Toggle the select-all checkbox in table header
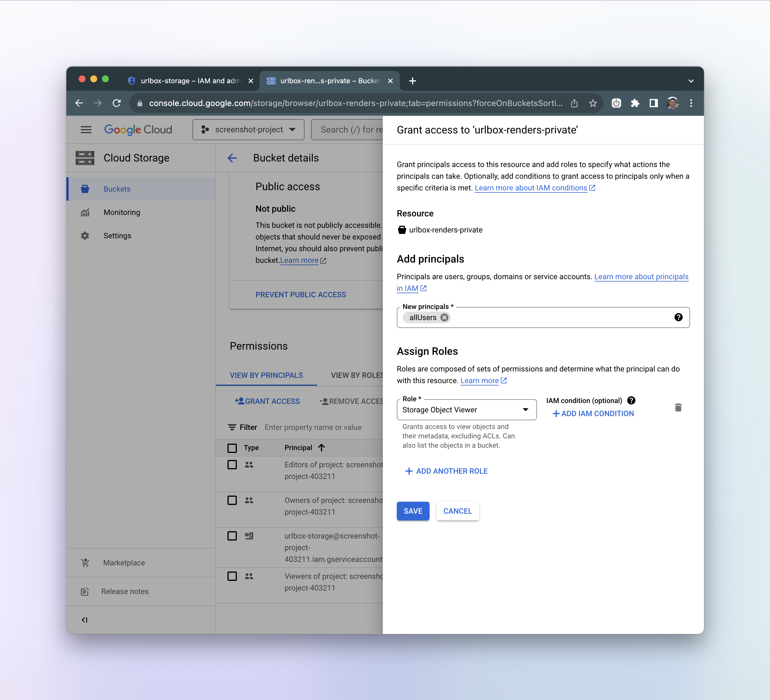Viewport: 770px width, 700px height. 232,448
